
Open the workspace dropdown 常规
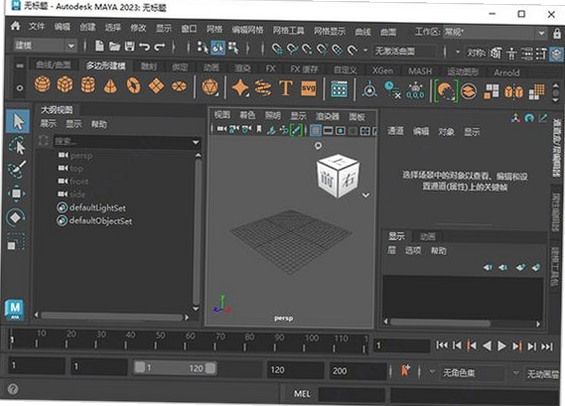(495, 32)
